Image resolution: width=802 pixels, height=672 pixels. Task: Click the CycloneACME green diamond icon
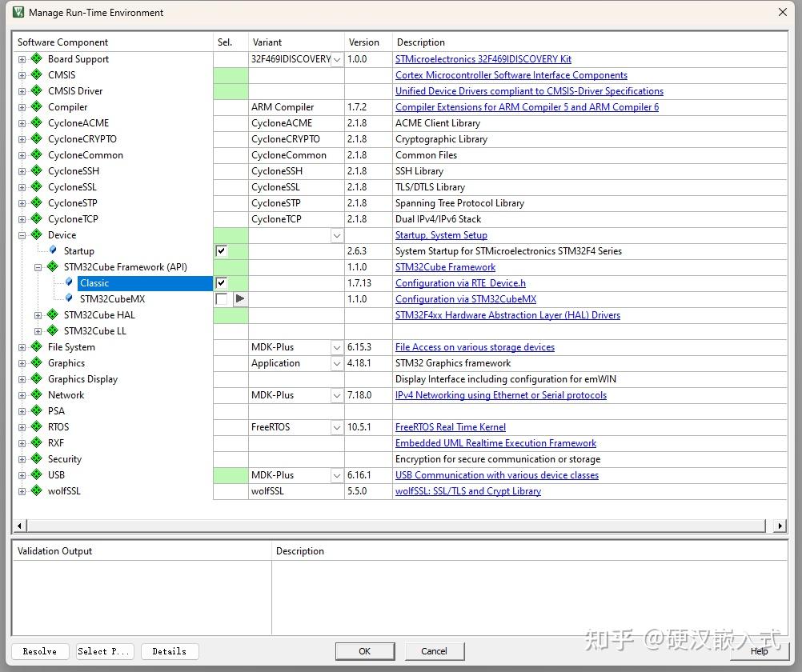(x=36, y=122)
